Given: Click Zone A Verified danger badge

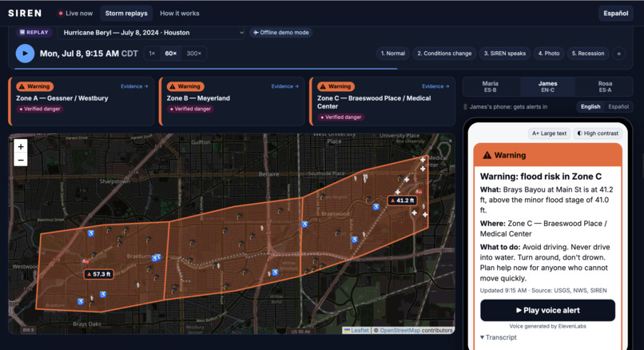Looking at the screenshot, I should click(40, 109).
